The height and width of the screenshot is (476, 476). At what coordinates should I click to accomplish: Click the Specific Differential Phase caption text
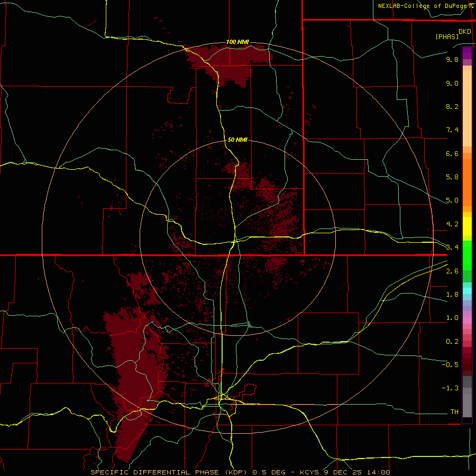pyautogui.click(x=240, y=472)
